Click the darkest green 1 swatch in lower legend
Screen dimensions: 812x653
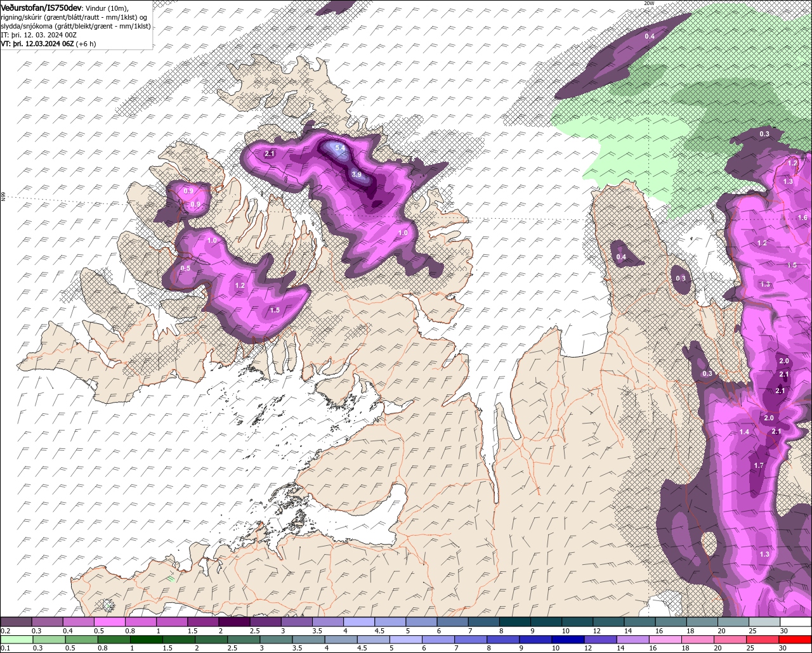pyautogui.click(x=147, y=639)
